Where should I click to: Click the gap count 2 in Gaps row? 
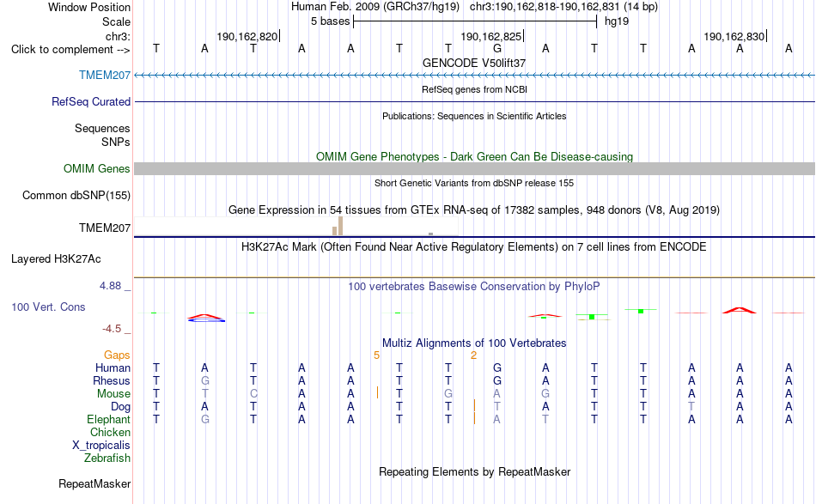[x=473, y=355]
